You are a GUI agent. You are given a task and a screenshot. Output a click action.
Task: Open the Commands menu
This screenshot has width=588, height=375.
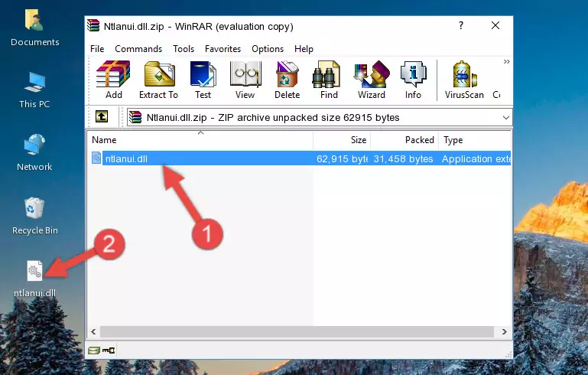[138, 49]
